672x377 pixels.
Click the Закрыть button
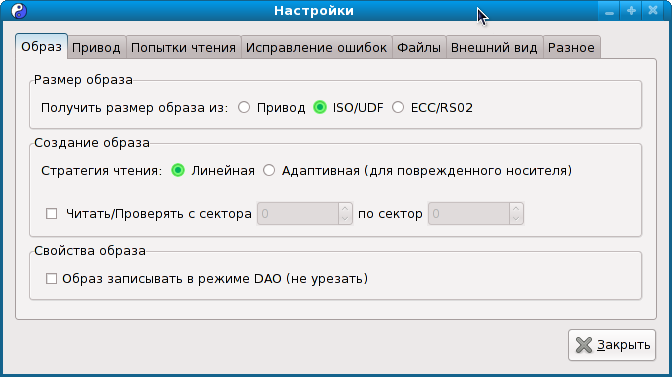612,345
